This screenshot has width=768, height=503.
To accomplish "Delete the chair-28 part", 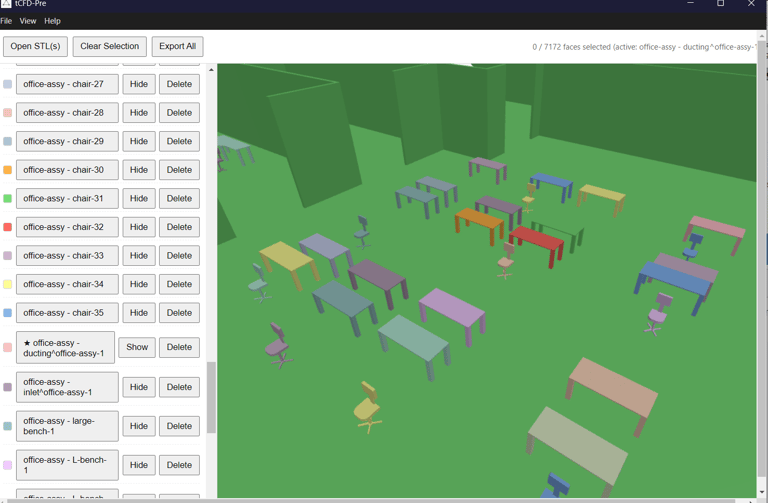I will coord(179,113).
